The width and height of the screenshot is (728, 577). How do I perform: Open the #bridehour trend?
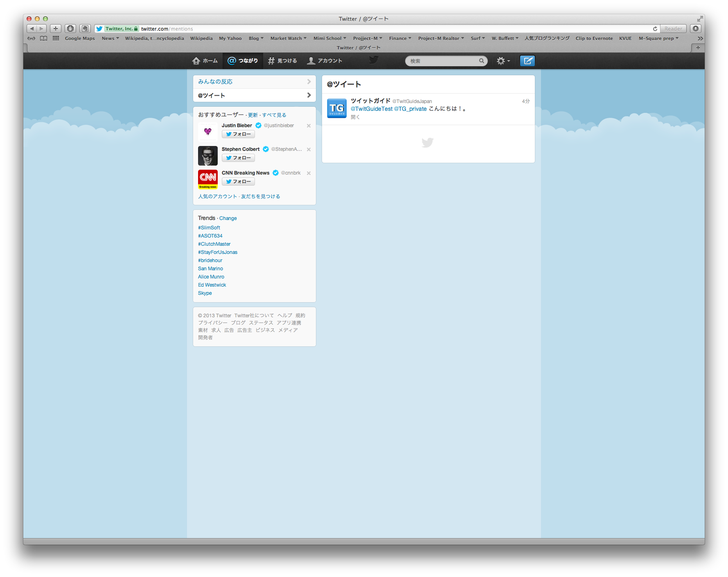click(210, 260)
